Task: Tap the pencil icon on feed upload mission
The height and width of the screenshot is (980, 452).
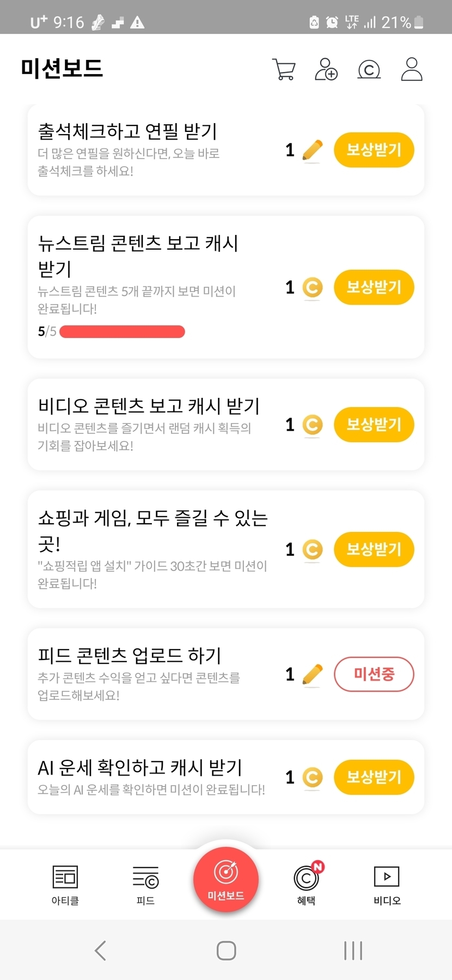Action: (x=312, y=675)
